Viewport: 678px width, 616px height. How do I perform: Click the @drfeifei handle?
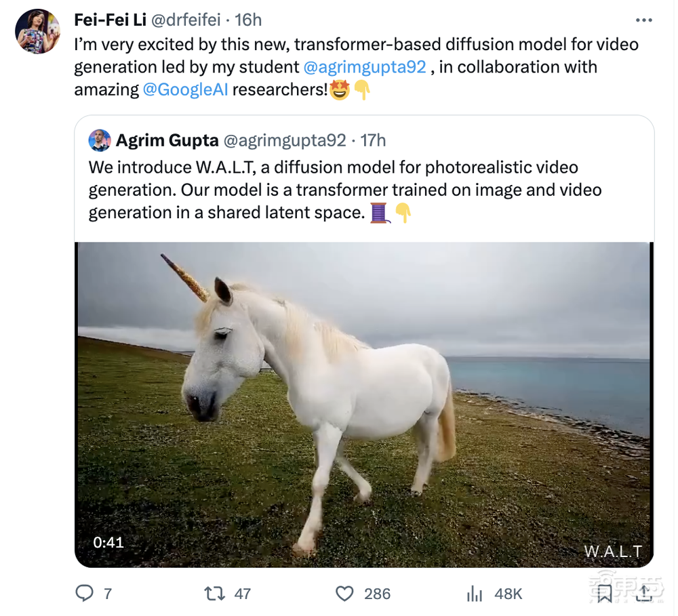[185, 20]
